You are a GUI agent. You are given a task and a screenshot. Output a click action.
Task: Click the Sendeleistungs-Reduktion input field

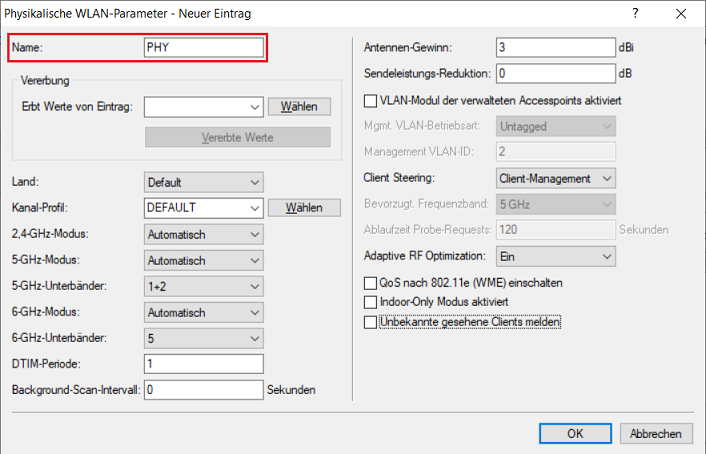point(555,73)
